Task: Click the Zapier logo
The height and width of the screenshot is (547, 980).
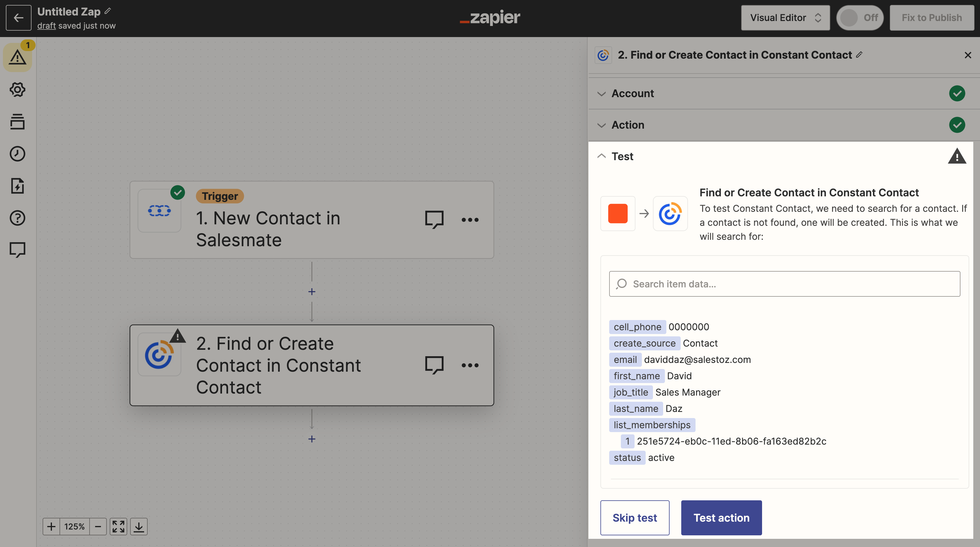Action: 490,18
